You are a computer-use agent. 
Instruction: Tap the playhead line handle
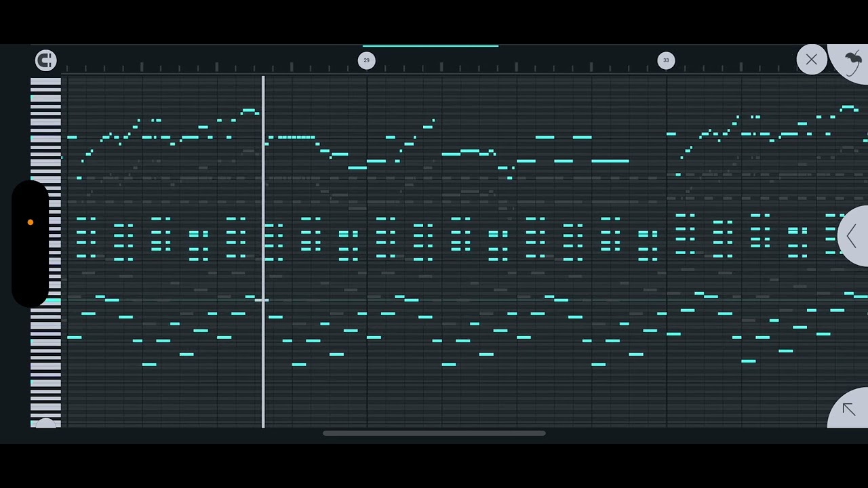[263, 251]
